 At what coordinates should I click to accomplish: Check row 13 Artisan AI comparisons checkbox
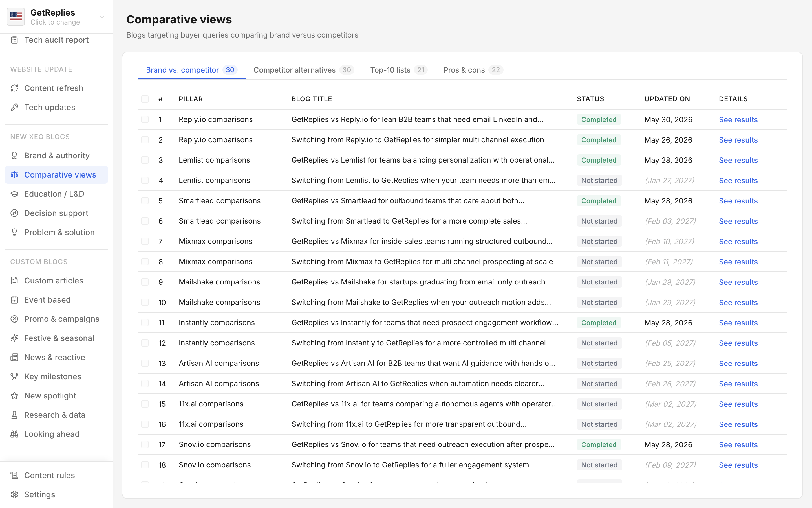145,363
